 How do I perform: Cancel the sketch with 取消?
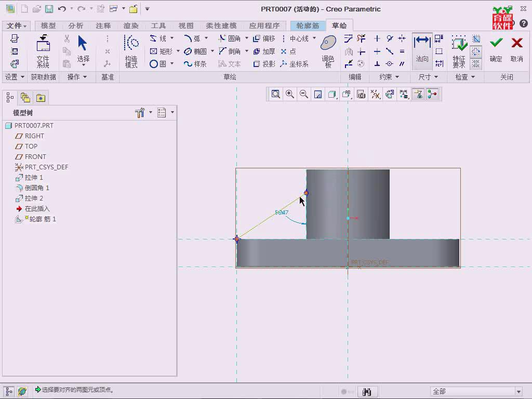point(517,49)
